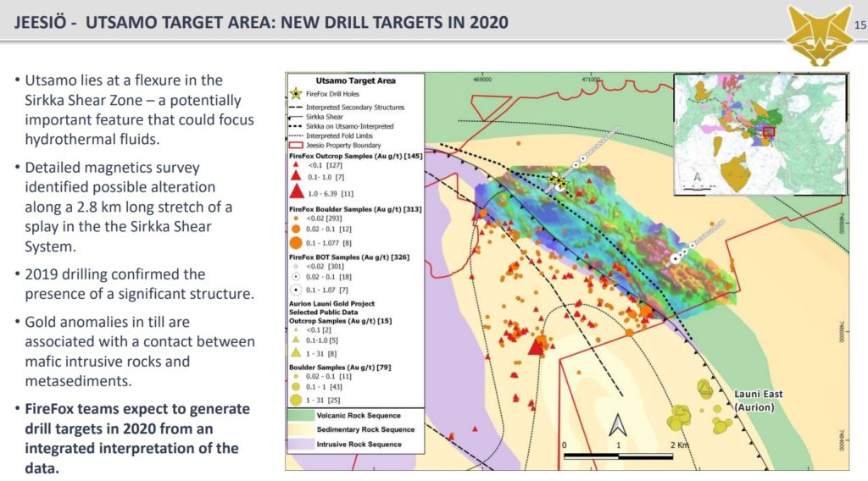Viewport: 868px width, 481px height.
Task: Click the yellow dot for 0.02 - 0.1 [11]
Action: click(296, 377)
